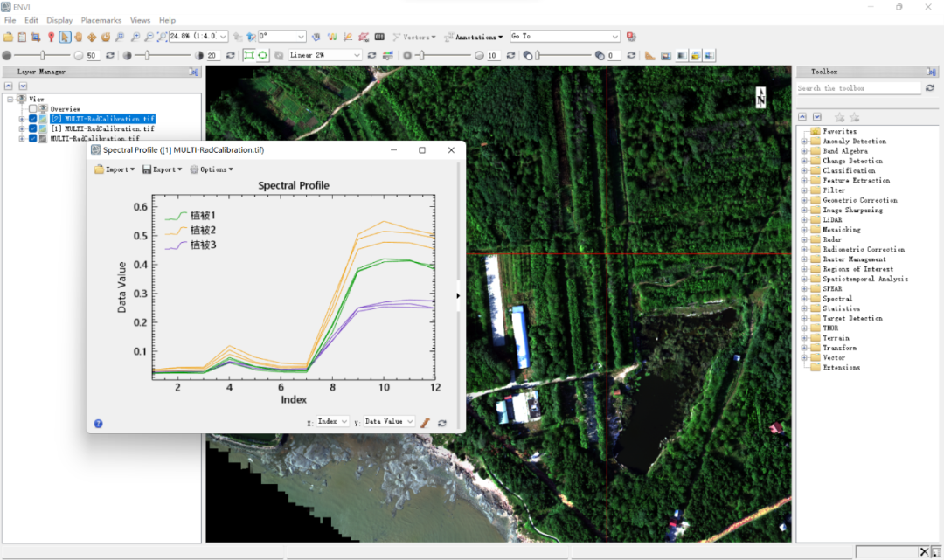This screenshot has width=944, height=560.
Task: Open the Display menu
Action: coord(59,20)
